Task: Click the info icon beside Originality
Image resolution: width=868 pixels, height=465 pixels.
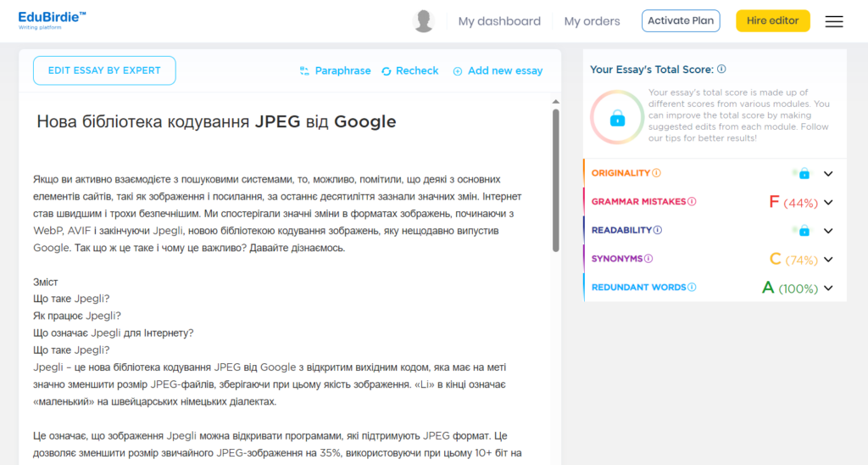Action: pyautogui.click(x=657, y=173)
